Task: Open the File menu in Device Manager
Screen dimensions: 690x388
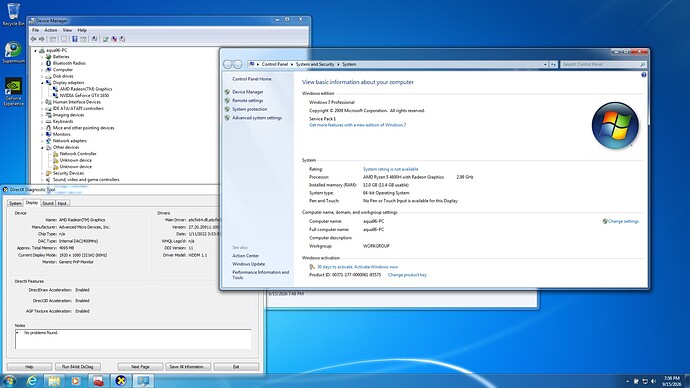Action: 36,30
